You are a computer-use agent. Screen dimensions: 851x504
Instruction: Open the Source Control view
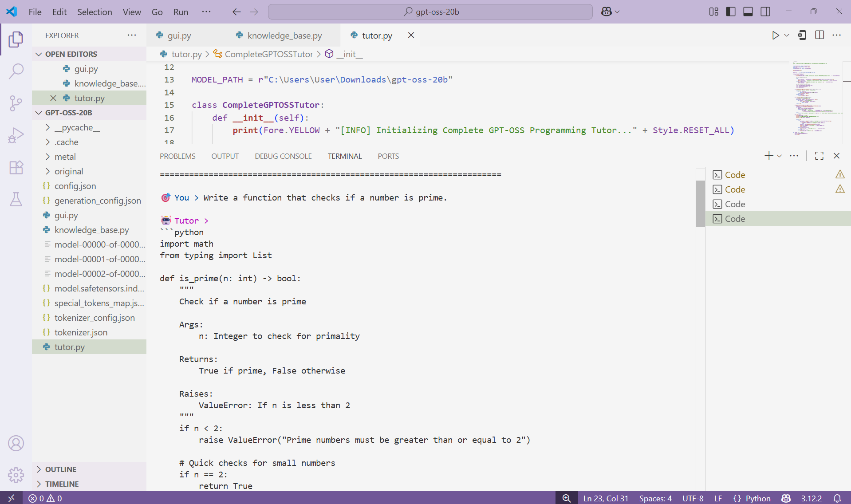16,103
